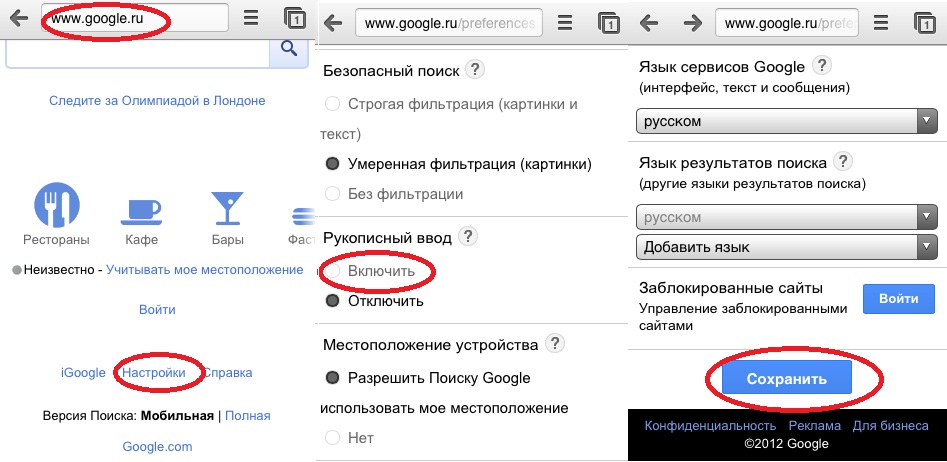Screen dimensions: 947x462
Task: Click the Войти link on the google.ru home screen
Action: click(157, 309)
